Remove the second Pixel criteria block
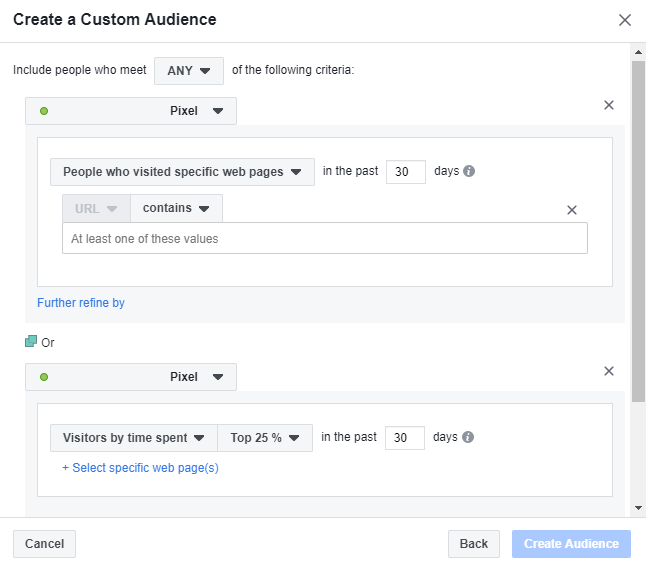 (609, 371)
